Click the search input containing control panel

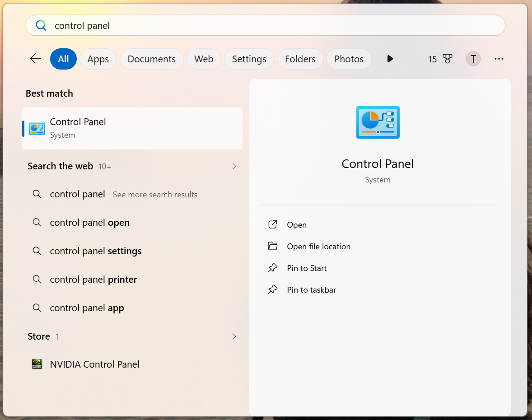pyautogui.click(x=265, y=25)
